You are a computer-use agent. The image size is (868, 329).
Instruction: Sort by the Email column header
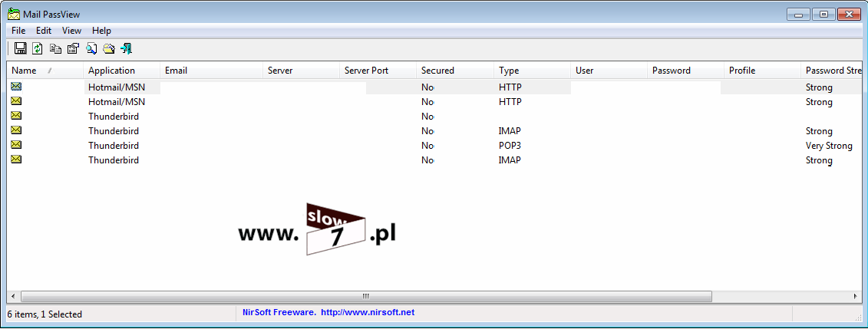(x=212, y=71)
